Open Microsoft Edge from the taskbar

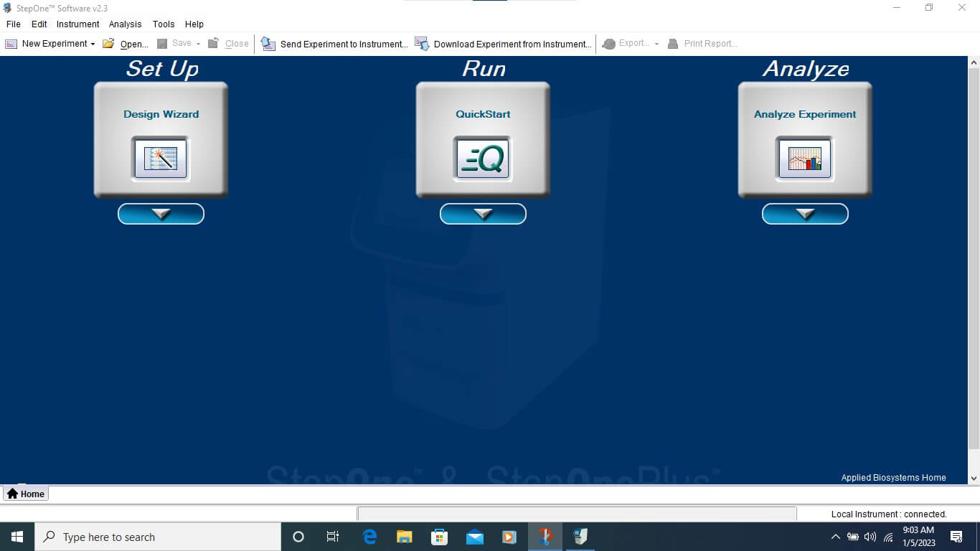tap(370, 537)
